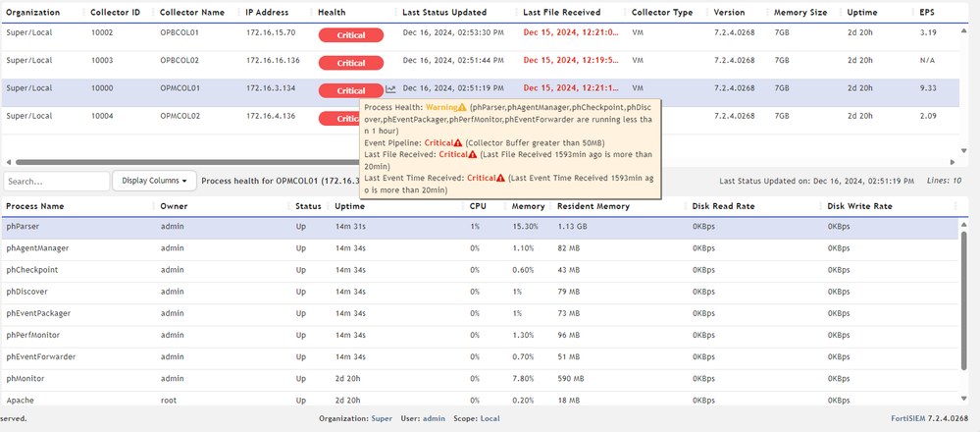Click collector ID 10004
980x432 pixels.
(x=102, y=116)
